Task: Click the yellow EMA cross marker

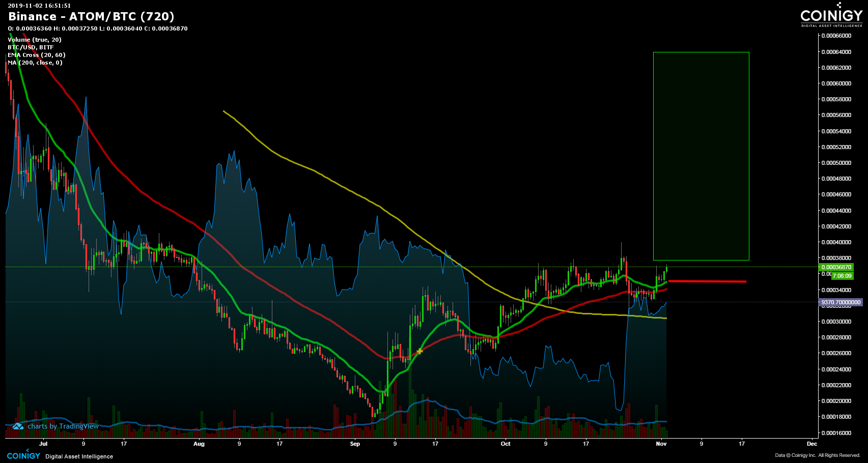Action: click(419, 351)
